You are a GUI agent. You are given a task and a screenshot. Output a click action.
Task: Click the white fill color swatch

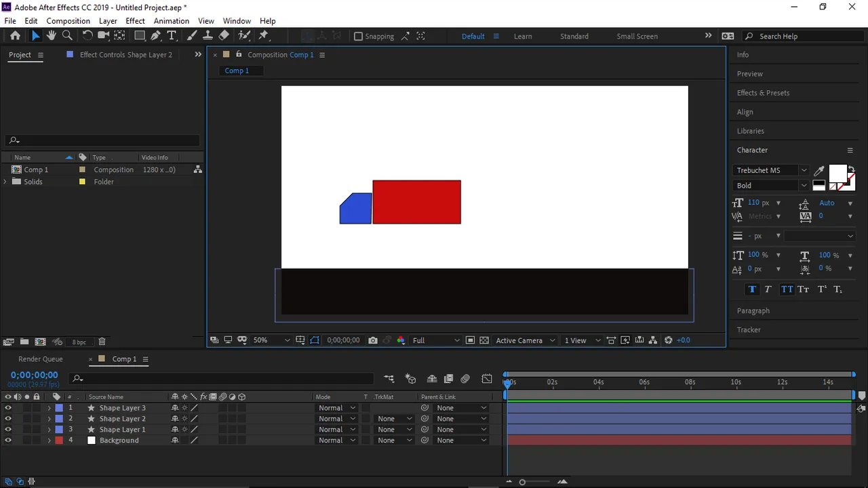pos(837,174)
